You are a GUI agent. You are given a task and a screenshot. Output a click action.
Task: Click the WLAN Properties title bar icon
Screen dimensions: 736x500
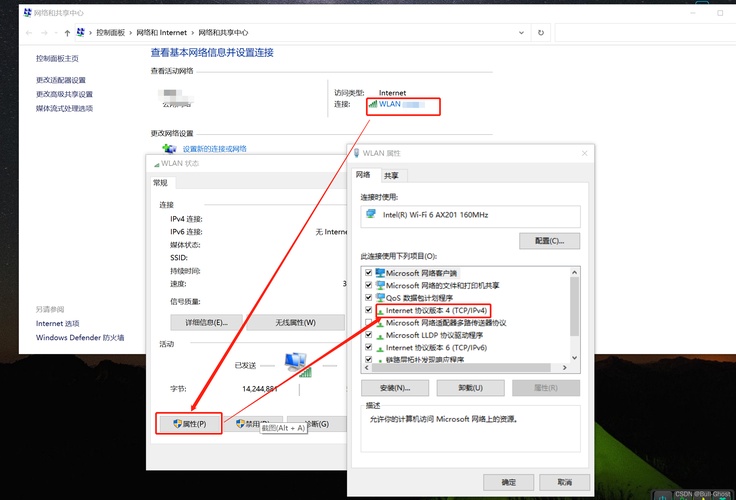[x=356, y=153]
